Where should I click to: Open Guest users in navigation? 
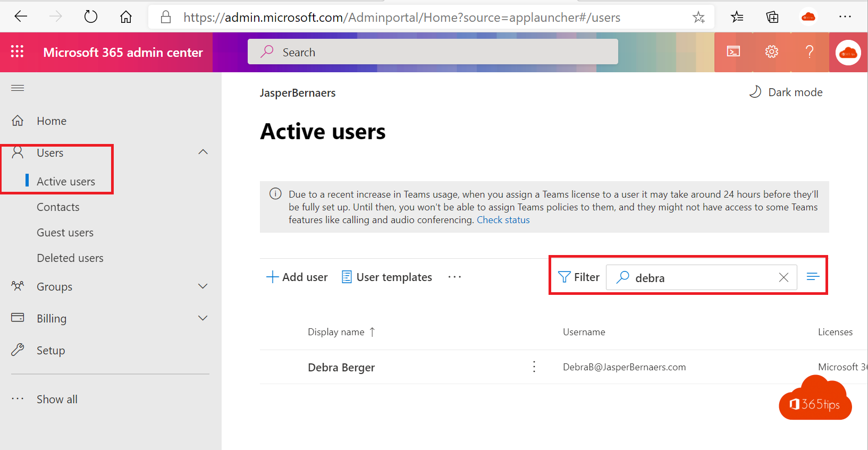65,233
